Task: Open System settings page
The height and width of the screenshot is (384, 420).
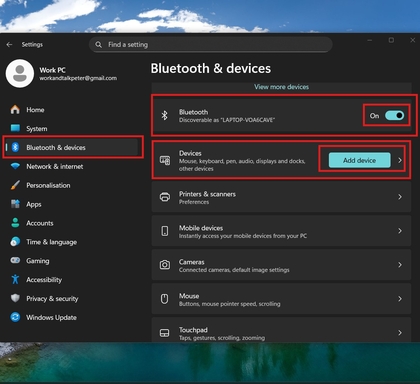Action: coord(72,129)
